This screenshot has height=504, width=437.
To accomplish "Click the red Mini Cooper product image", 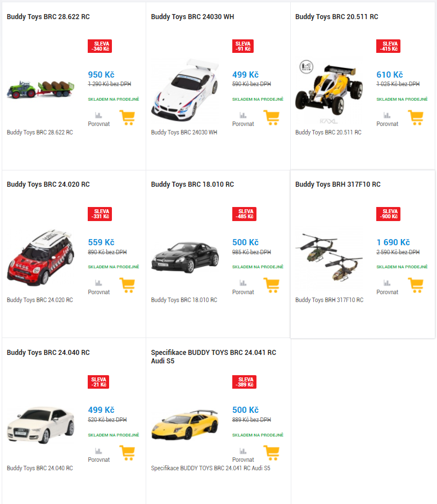I will (40, 258).
